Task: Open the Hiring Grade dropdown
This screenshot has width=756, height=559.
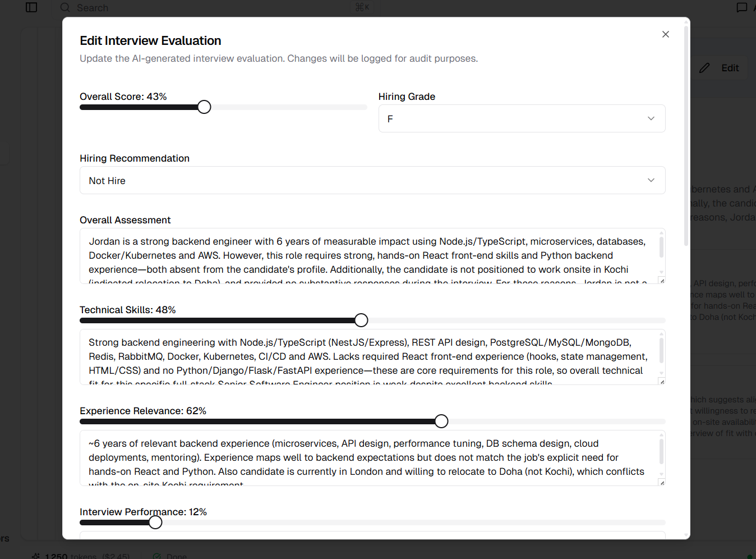Action: [x=522, y=118]
